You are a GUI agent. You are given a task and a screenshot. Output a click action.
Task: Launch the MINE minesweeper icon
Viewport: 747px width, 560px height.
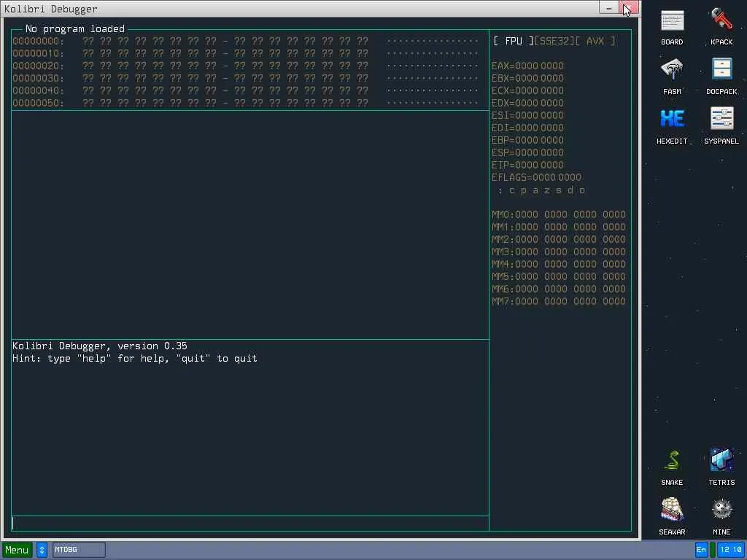(721, 511)
